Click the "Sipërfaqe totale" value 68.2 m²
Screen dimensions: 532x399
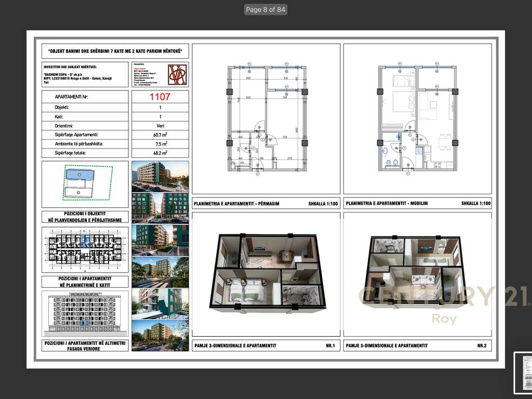(160, 153)
